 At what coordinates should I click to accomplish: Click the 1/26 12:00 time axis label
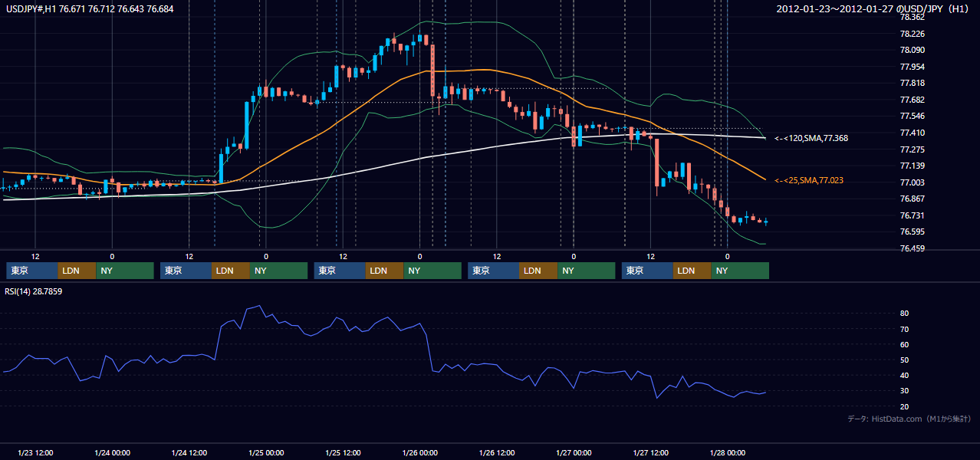[x=497, y=452]
